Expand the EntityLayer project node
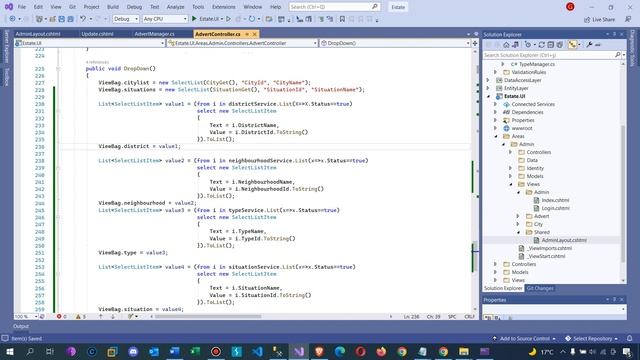The image size is (640, 360). click(488, 88)
